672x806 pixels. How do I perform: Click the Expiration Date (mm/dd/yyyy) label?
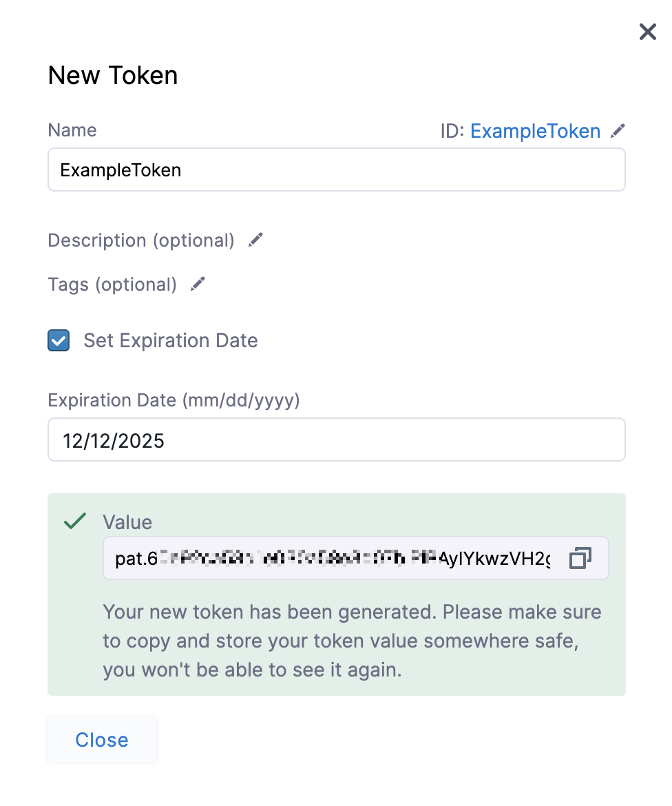pyautogui.click(x=174, y=400)
